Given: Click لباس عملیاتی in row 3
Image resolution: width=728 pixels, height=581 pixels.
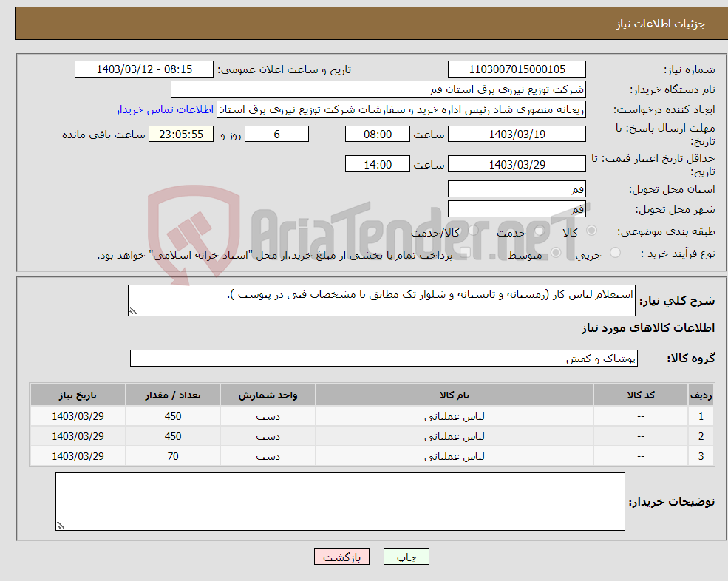Looking at the screenshot, I should (x=455, y=457).
